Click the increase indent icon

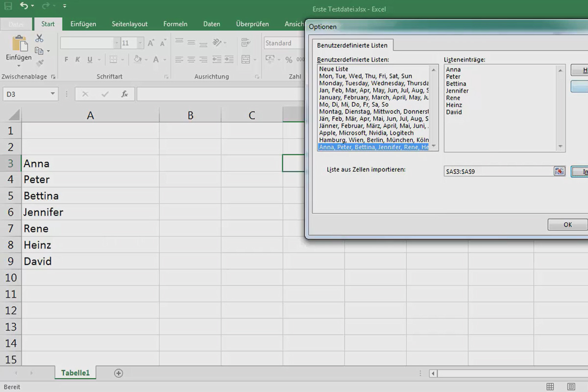(x=229, y=60)
